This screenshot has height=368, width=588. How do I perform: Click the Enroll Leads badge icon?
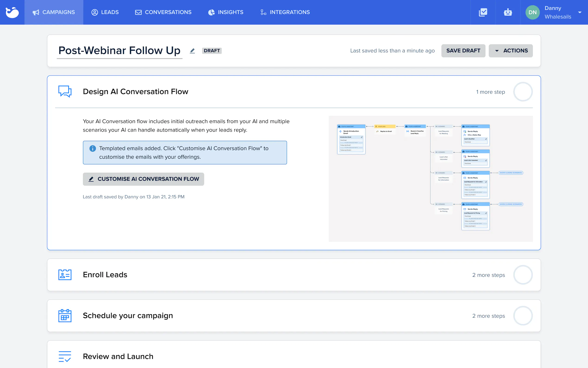[x=65, y=275]
